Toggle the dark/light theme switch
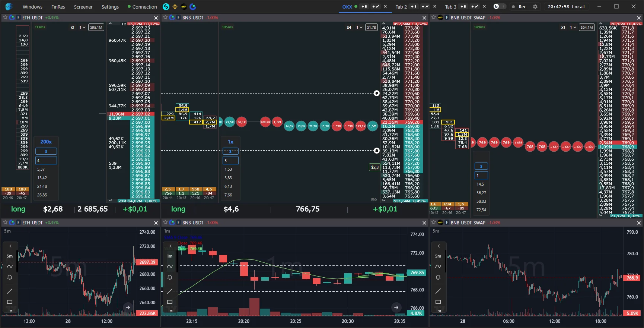The height and width of the screenshot is (328, 644). point(499,7)
